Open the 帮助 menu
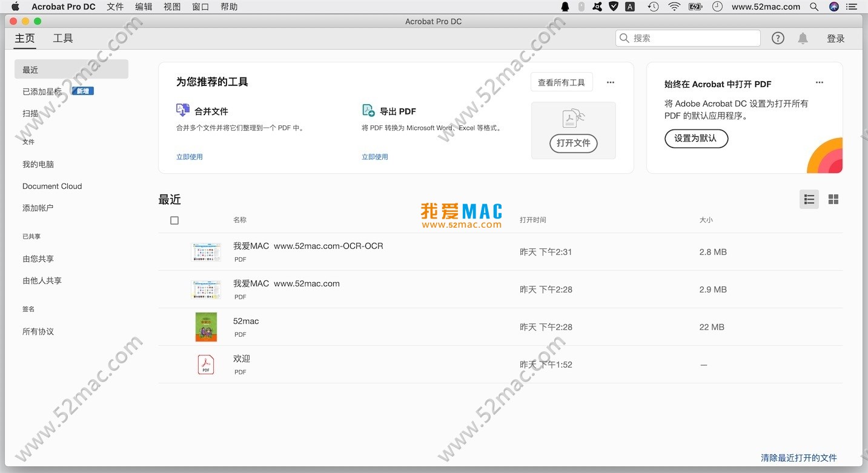Image resolution: width=868 pixels, height=473 pixels. (x=229, y=7)
